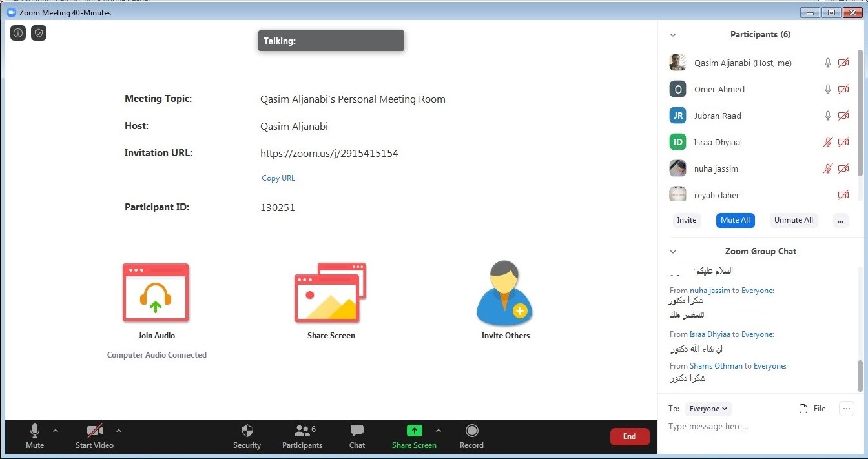Click Israa Dhyiaa's video off icon
Viewport: 868px width, 459px height.
[843, 142]
